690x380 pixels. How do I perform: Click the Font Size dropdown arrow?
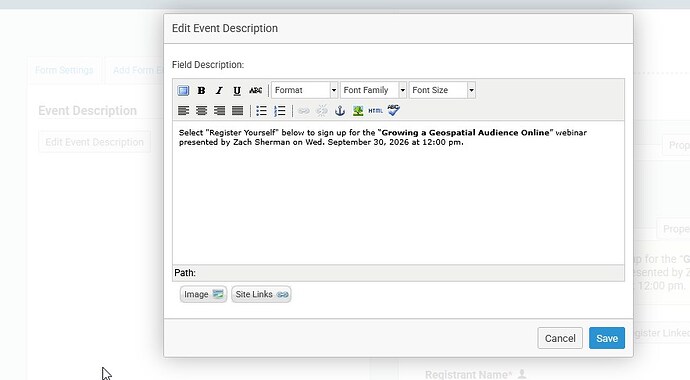(x=471, y=90)
